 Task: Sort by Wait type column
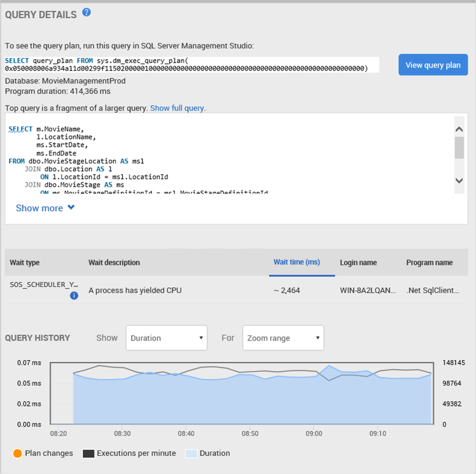pos(24,262)
